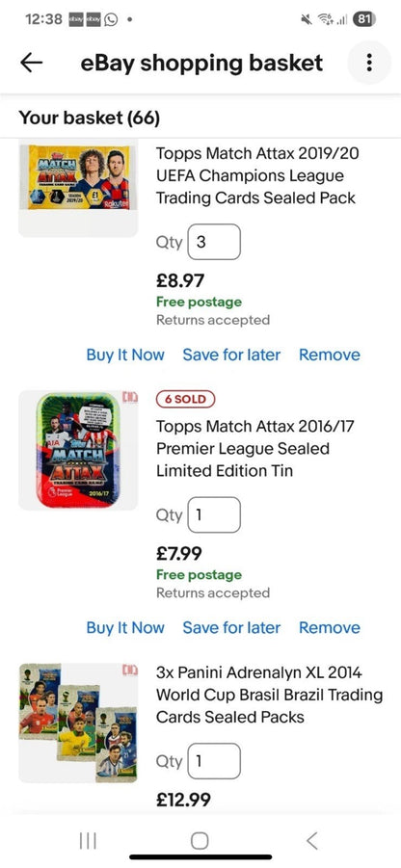Tap the first eBay notification icon in status bar
This screenshot has height=868, width=401.
[76, 19]
